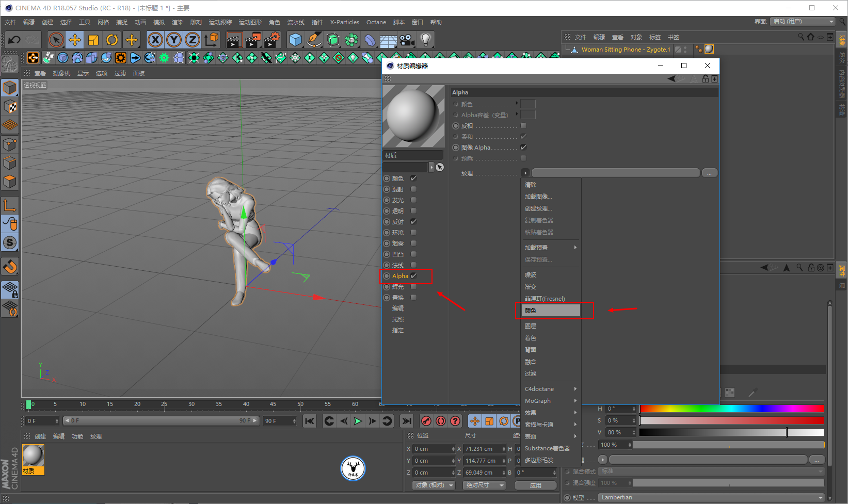Toggle X axis lock
848x504 pixels.
pyautogui.click(x=155, y=40)
